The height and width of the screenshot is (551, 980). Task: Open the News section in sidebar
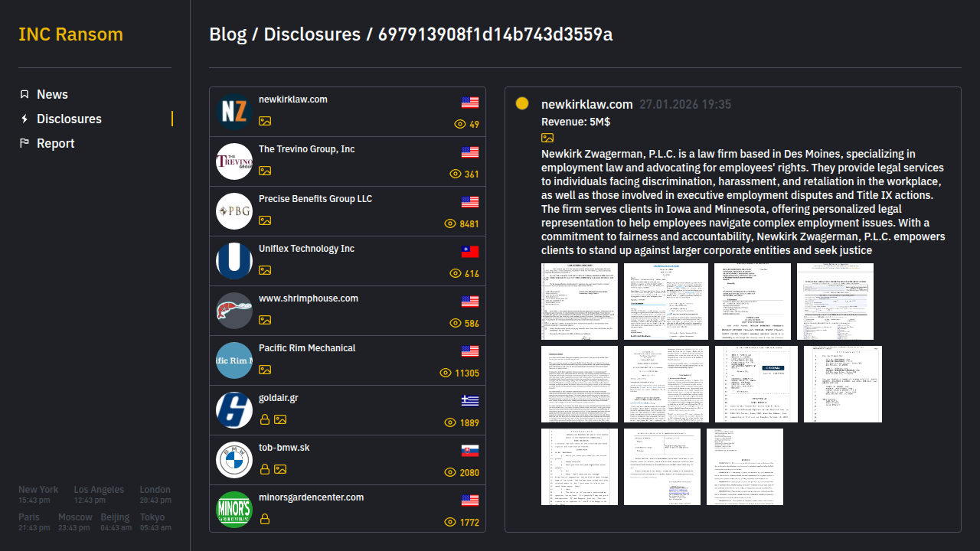tap(52, 94)
